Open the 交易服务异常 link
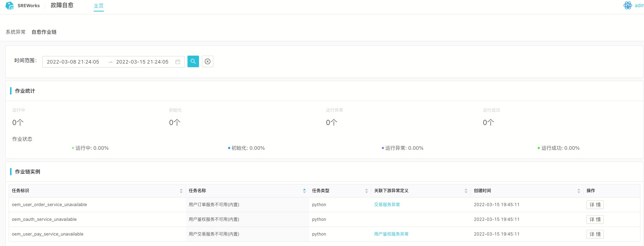The height and width of the screenshot is (246, 644). click(x=387, y=205)
